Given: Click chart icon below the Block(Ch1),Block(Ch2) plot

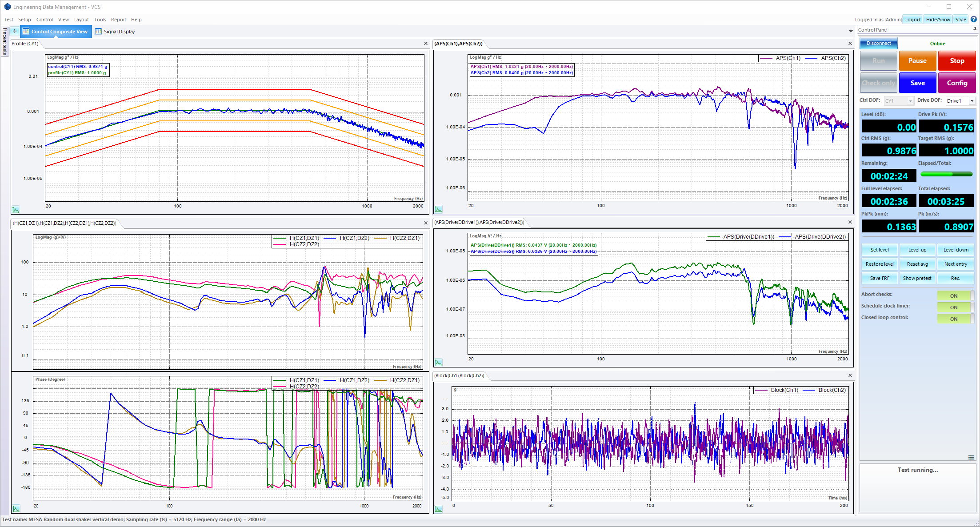Looking at the screenshot, I should [x=439, y=509].
